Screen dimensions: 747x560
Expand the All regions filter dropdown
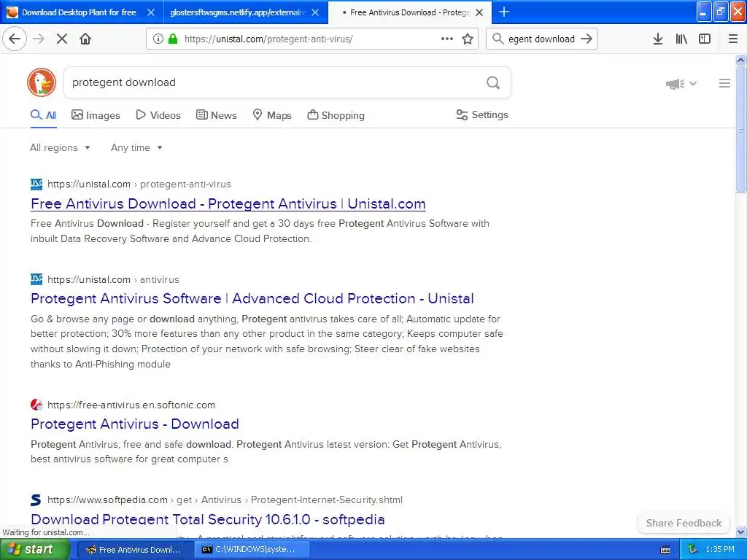click(x=60, y=147)
